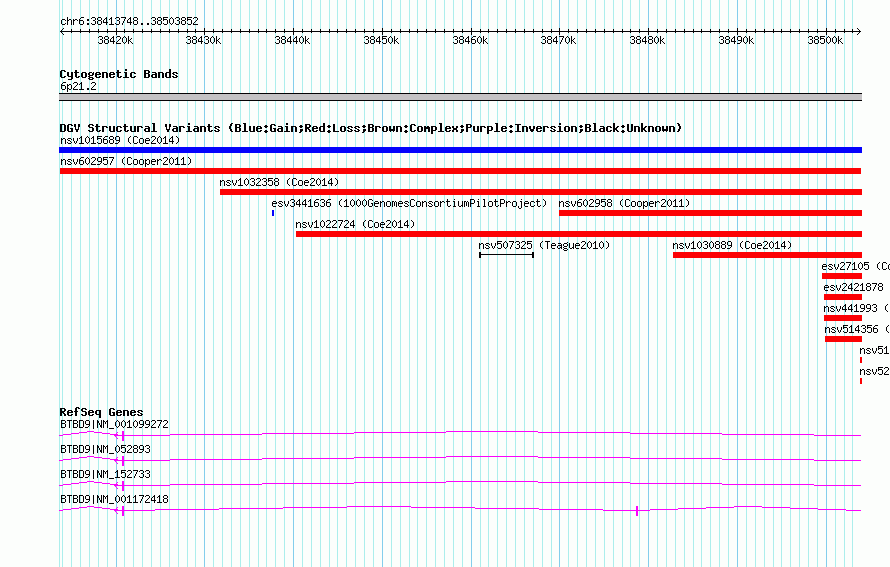Viewport: 890px width, 567px height.
Task: Click the BTBD9|NM_001172418 gene label
Action: click(114, 499)
